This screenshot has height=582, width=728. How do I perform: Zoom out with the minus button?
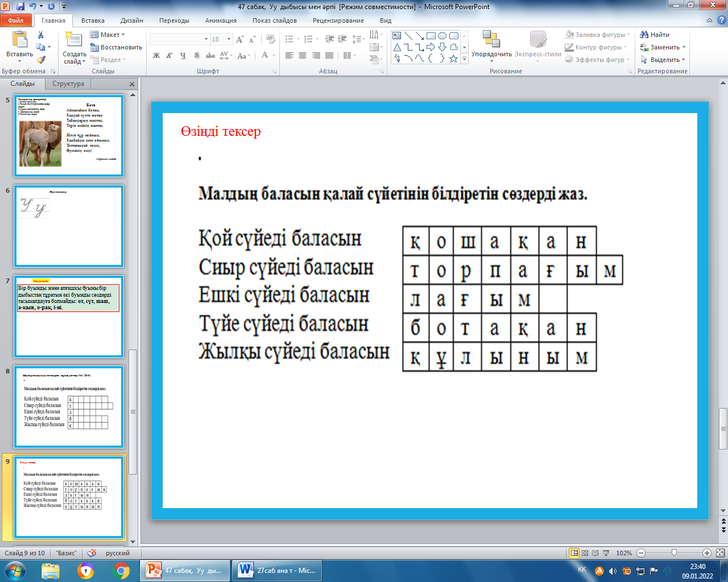coord(641,553)
